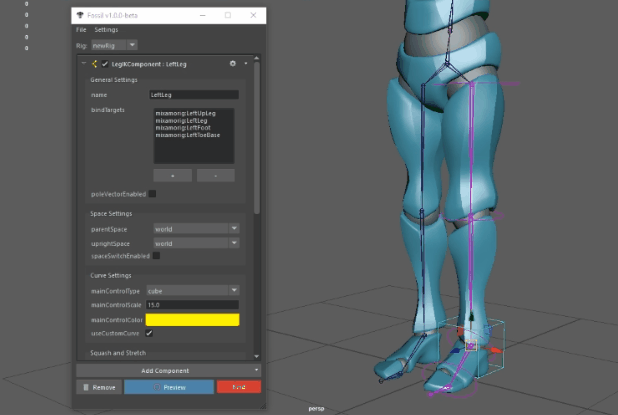Enable the poleVectorEnabled checkbox

[x=153, y=194]
